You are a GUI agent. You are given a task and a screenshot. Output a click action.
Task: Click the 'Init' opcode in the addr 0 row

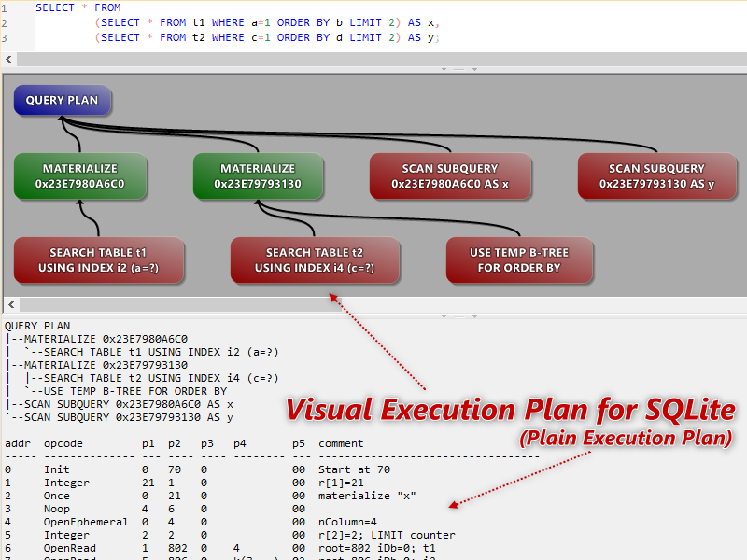(x=57, y=470)
